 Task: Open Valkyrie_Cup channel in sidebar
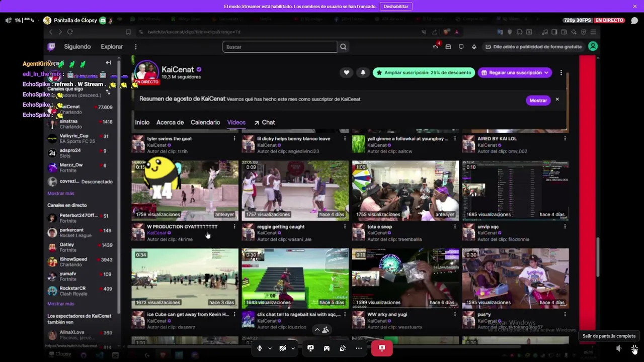pos(80,138)
